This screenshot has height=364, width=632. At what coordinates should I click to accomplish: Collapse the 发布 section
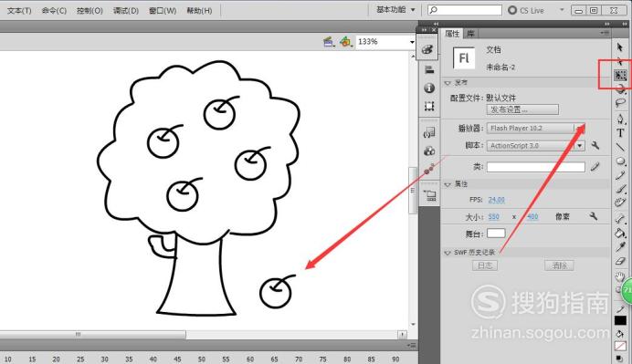point(448,83)
